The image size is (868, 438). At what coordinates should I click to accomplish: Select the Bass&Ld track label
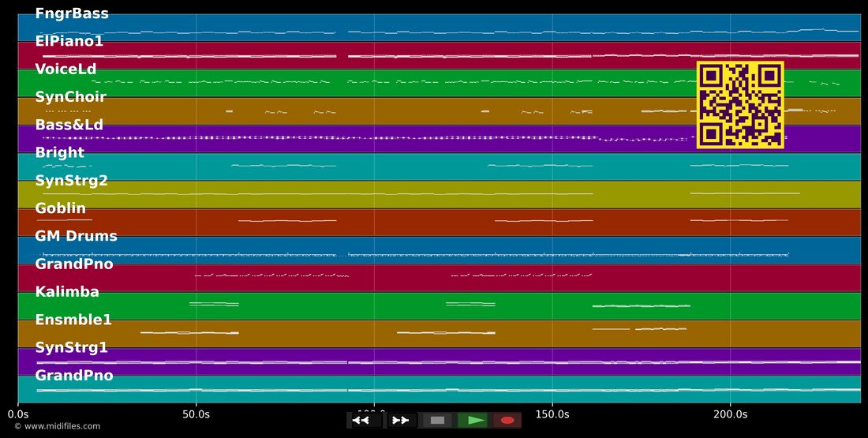pyautogui.click(x=69, y=125)
